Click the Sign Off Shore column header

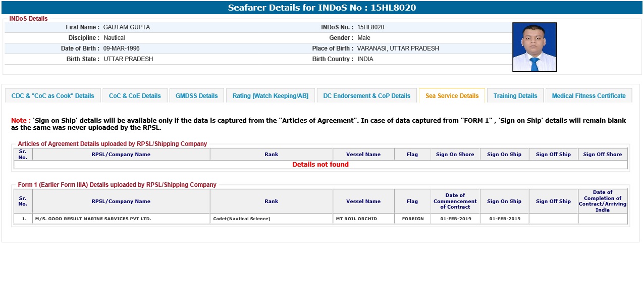(603, 155)
